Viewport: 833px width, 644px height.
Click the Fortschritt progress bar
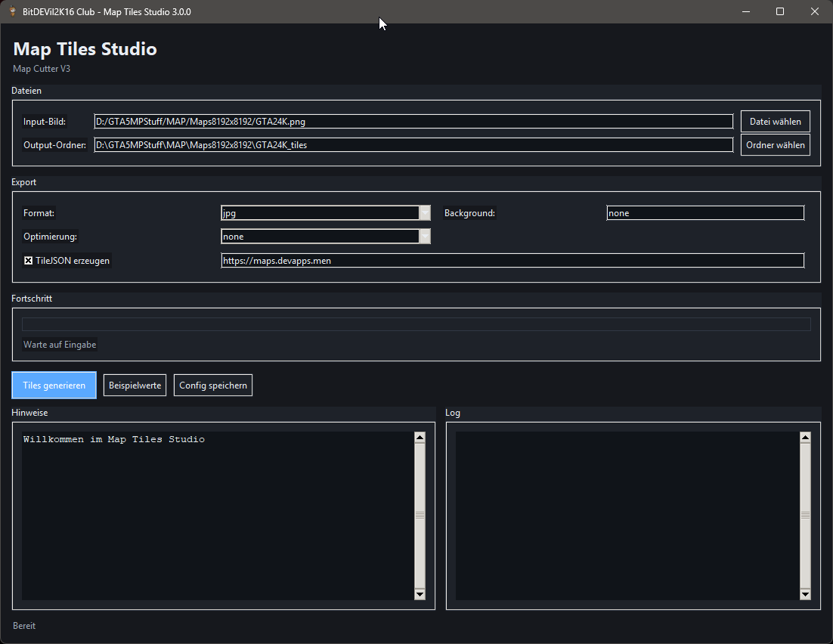click(x=416, y=324)
